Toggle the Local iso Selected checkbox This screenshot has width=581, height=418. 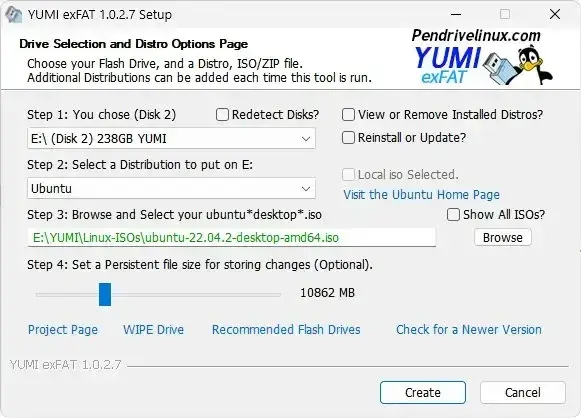click(348, 175)
